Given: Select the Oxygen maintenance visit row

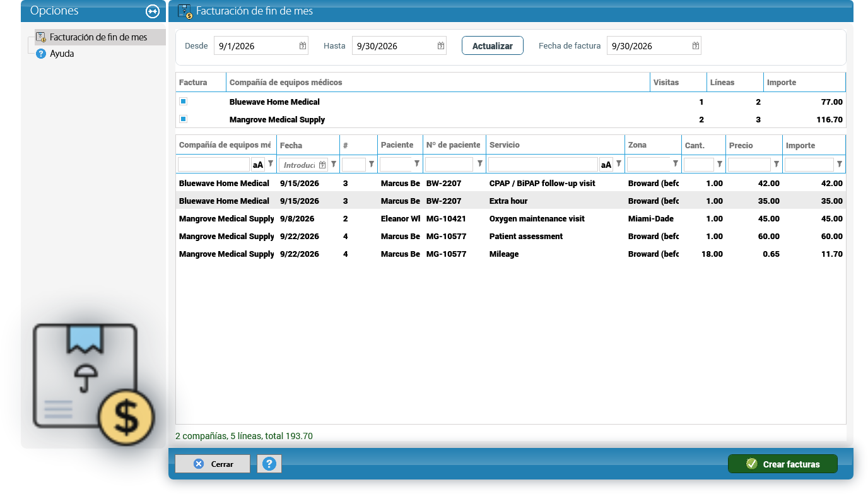Looking at the screenshot, I should click(x=511, y=219).
